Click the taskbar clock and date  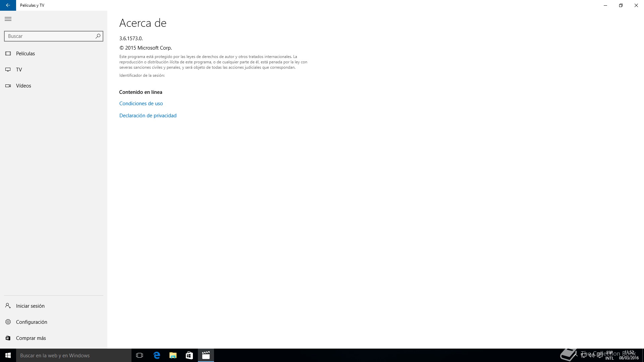[629, 355]
